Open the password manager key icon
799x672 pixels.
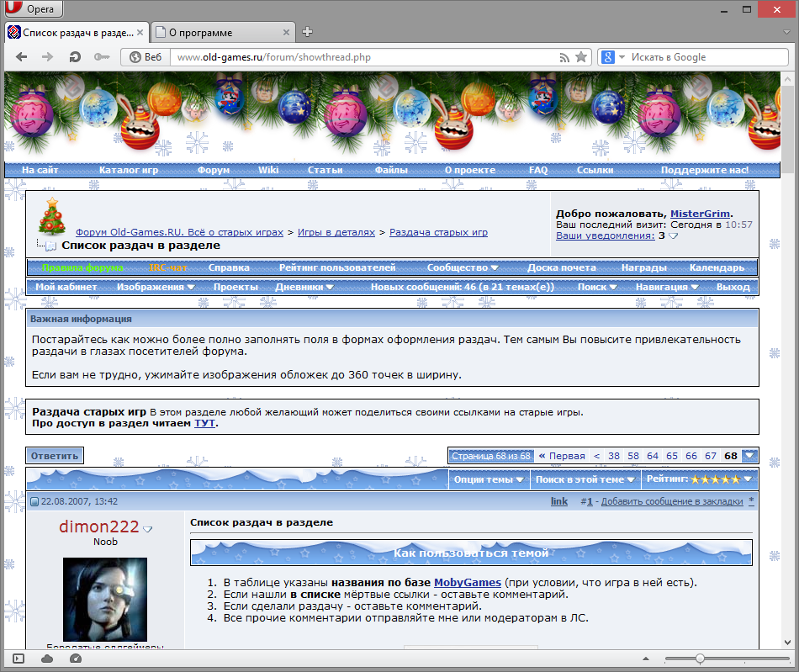[102, 57]
